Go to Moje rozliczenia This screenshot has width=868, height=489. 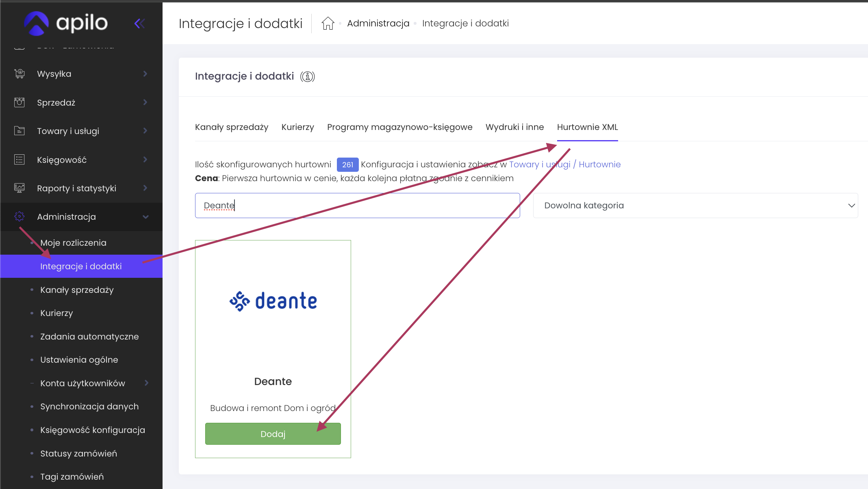coord(73,243)
